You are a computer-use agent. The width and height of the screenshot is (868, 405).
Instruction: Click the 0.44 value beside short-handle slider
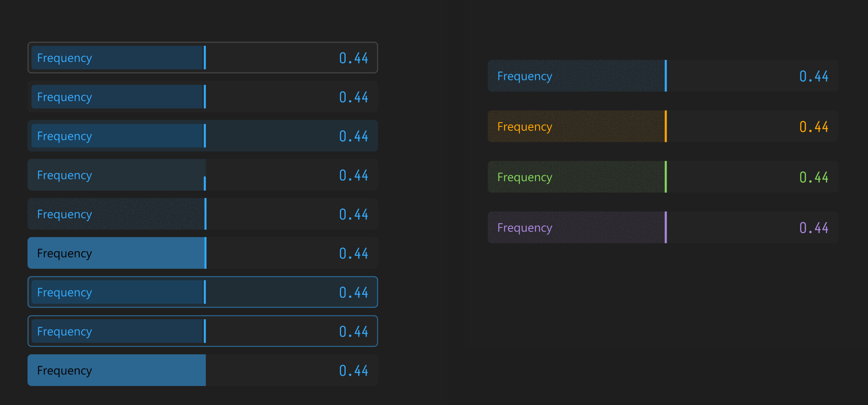[x=353, y=175]
